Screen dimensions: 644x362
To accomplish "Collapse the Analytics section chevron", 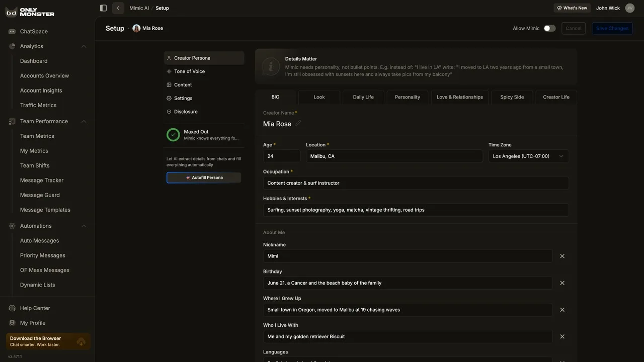I will click(x=84, y=46).
